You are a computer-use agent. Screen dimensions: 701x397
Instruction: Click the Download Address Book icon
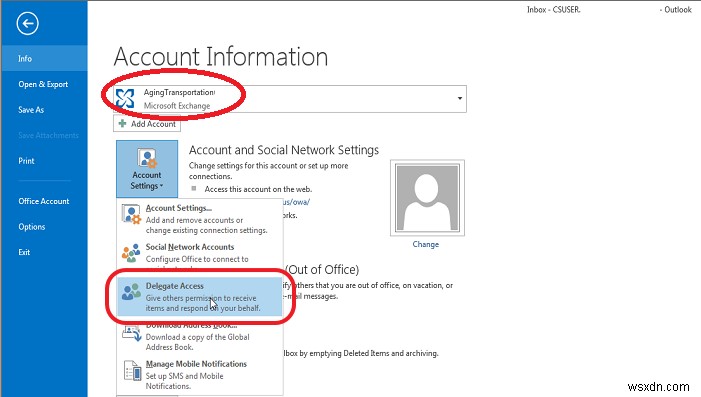132,334
